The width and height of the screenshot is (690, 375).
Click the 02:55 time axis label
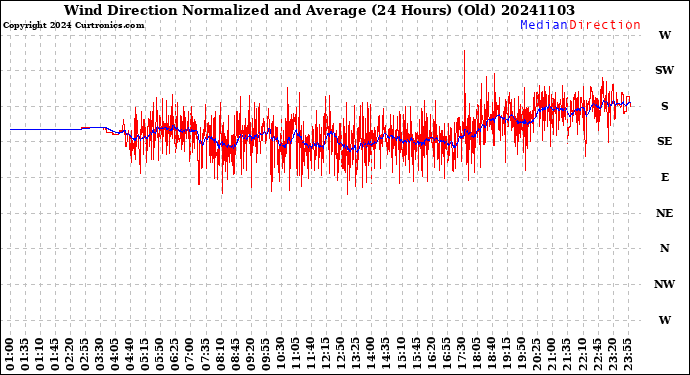pyautogui.click(x=85, y=355)
